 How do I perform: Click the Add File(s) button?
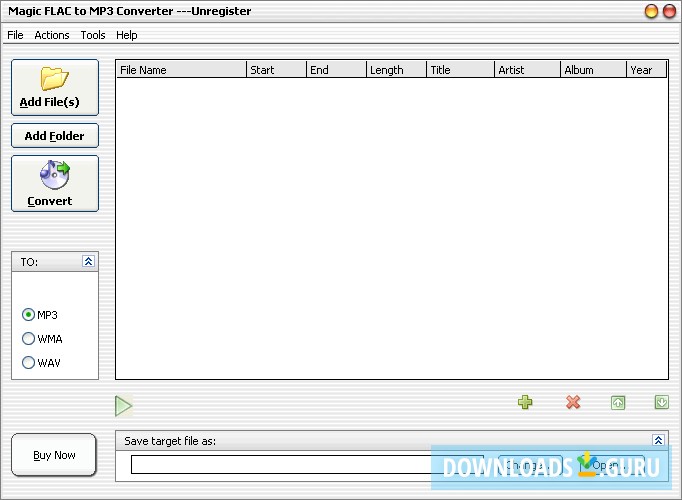tap(55, 87)
